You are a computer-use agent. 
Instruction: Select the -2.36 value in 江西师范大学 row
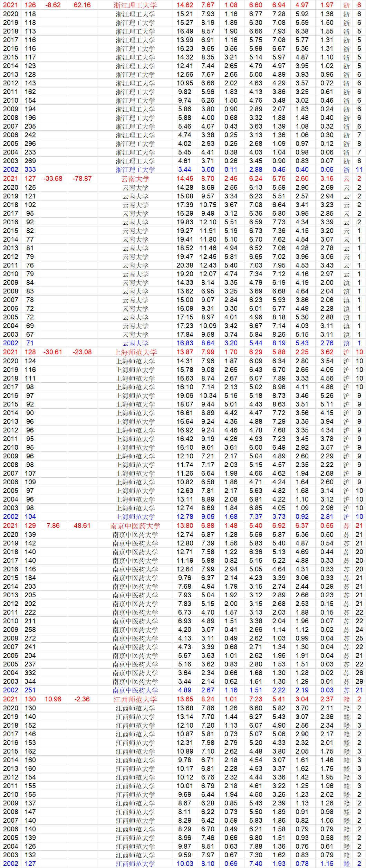tap(82, 699)
